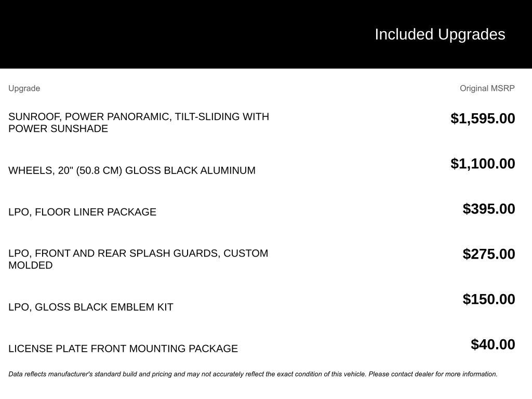Select the Gloss Black Emblem Kit entry

click(x=91, y=307)
